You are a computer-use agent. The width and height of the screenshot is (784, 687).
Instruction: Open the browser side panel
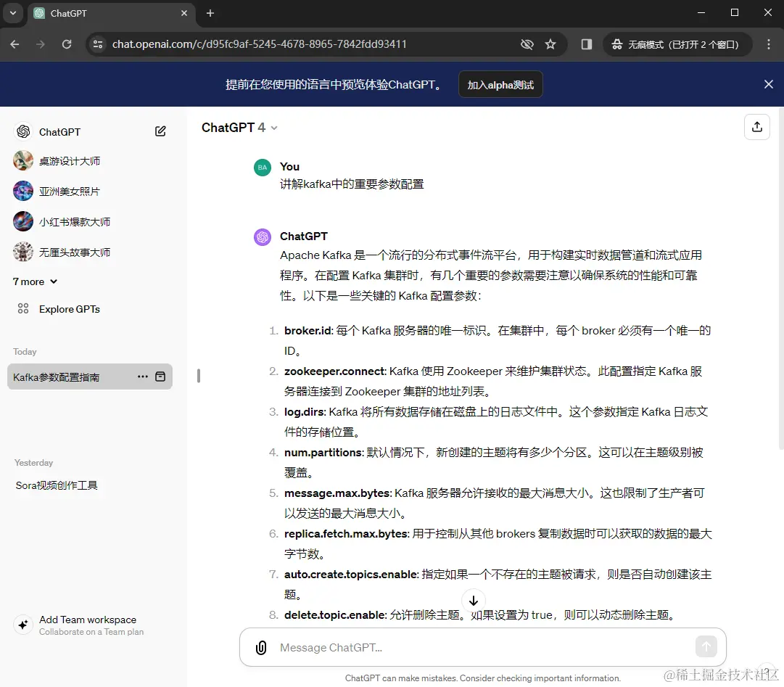pos(587,44)
